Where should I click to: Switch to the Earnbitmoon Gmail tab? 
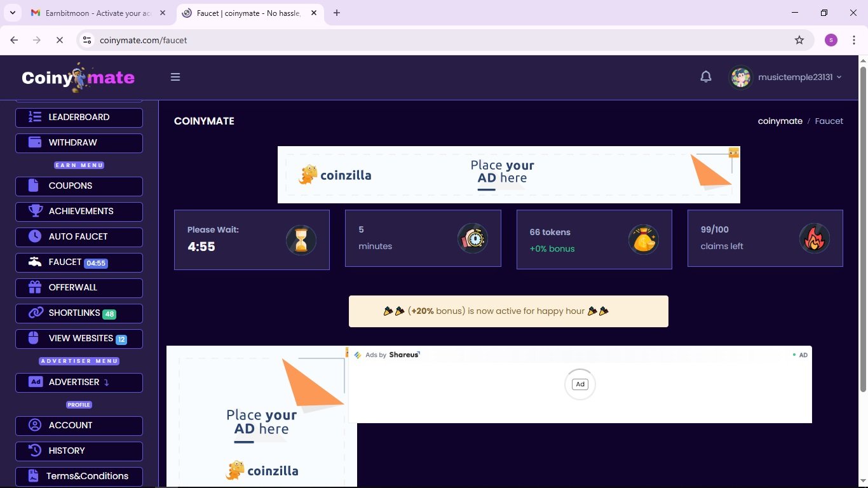point(98,13)
